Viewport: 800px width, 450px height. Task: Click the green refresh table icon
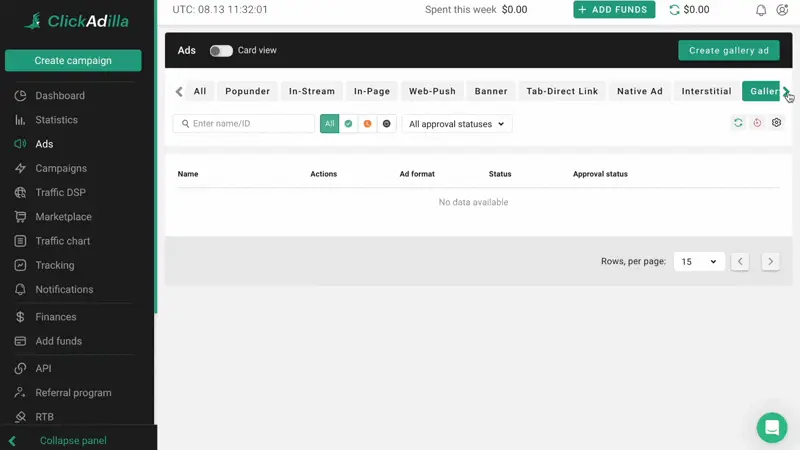[x=738, y=123]
